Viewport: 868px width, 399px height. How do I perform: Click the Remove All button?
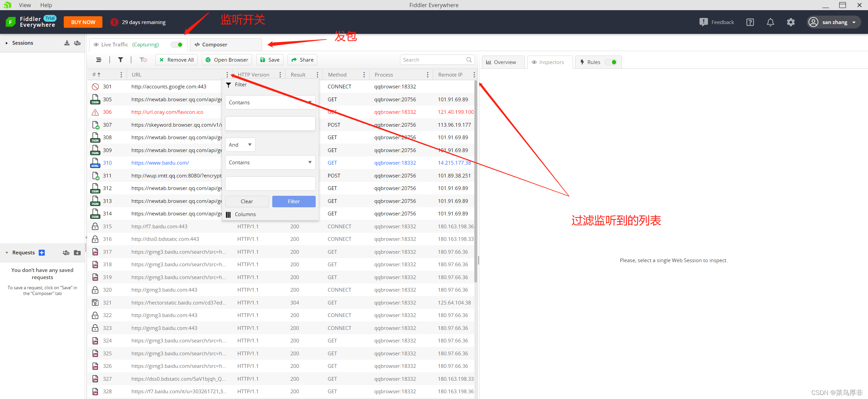pos(176,60)
